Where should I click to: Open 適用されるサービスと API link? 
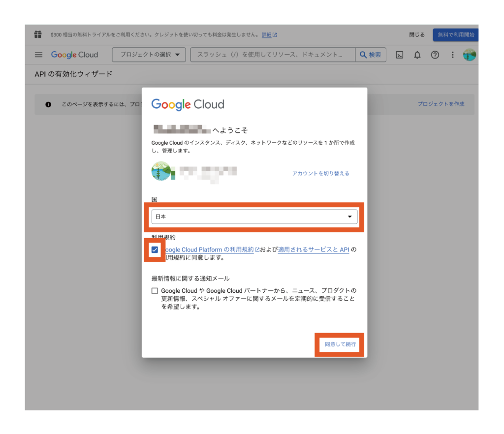(x=314, y=249)
